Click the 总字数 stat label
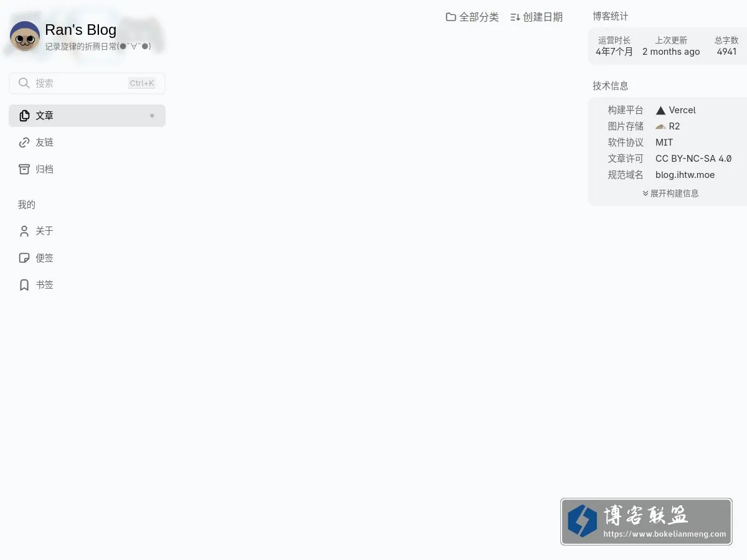747x560 pixels. point(726,40)
